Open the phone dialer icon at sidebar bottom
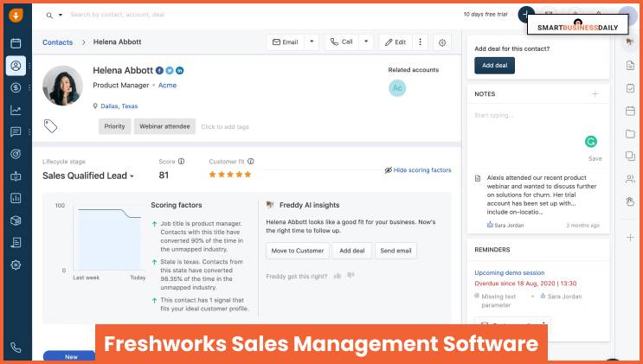643x364 pixels. coord(16,348)
